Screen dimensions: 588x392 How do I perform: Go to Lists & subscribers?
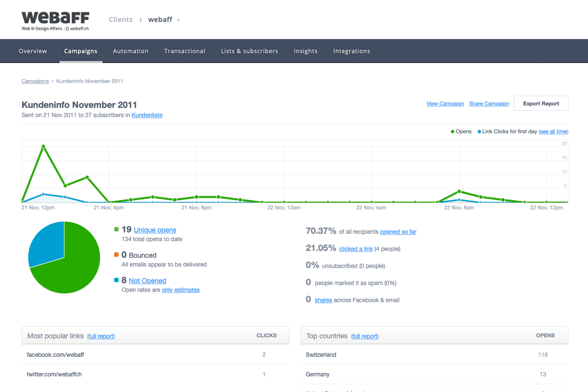(x=249, y=51)
